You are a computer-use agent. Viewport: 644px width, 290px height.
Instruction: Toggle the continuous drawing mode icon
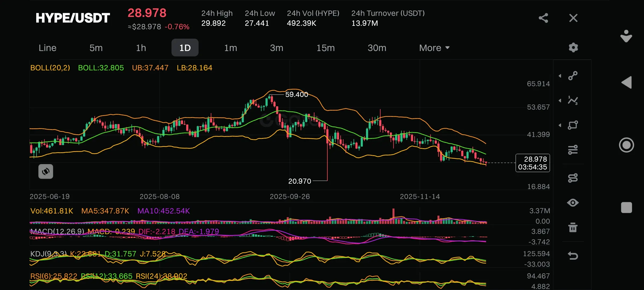[573, 178]
